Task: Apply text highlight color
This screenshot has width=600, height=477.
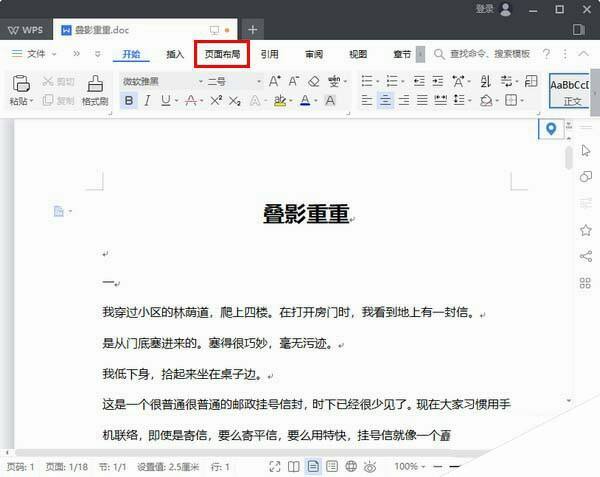Action: pos(280,101)
